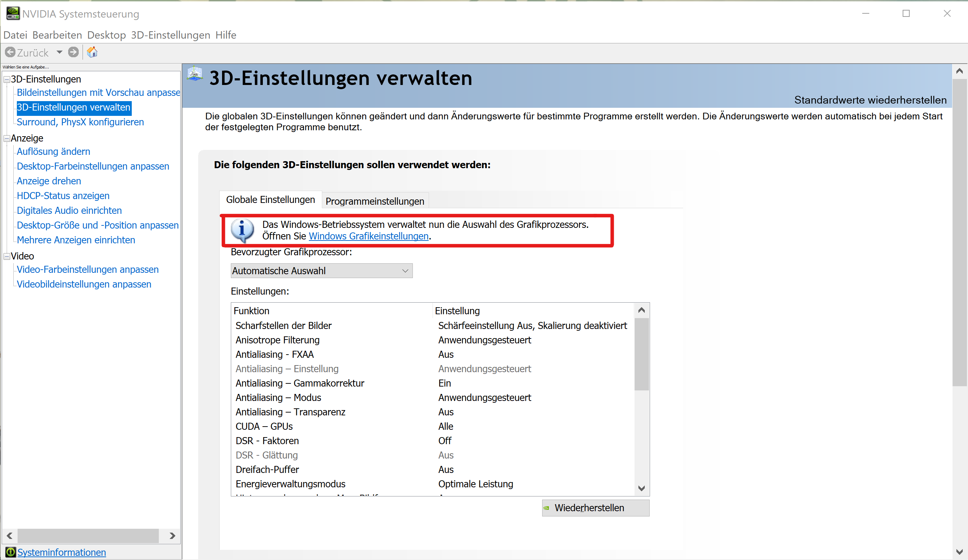Collapse the Video tree node
Screen dimensions: 968x560
[7, 256]
